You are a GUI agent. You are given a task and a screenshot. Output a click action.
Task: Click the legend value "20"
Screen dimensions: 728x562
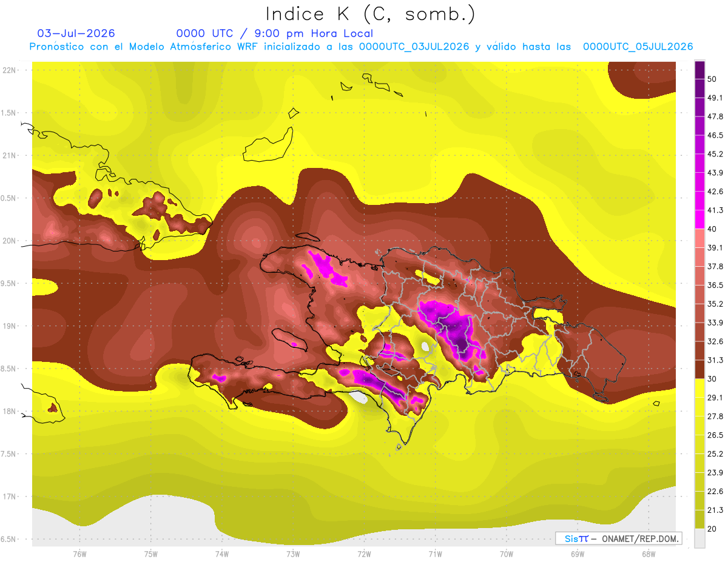712,529
